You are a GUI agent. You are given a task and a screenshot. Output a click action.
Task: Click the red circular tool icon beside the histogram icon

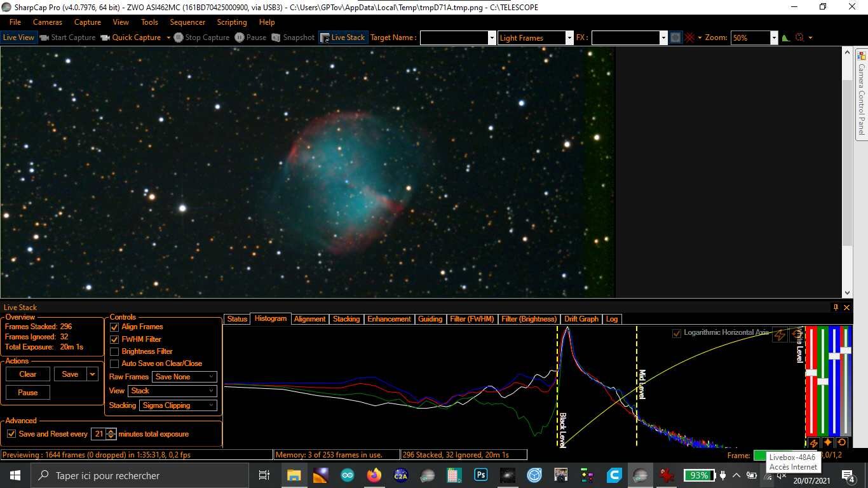tap(800, 37)
